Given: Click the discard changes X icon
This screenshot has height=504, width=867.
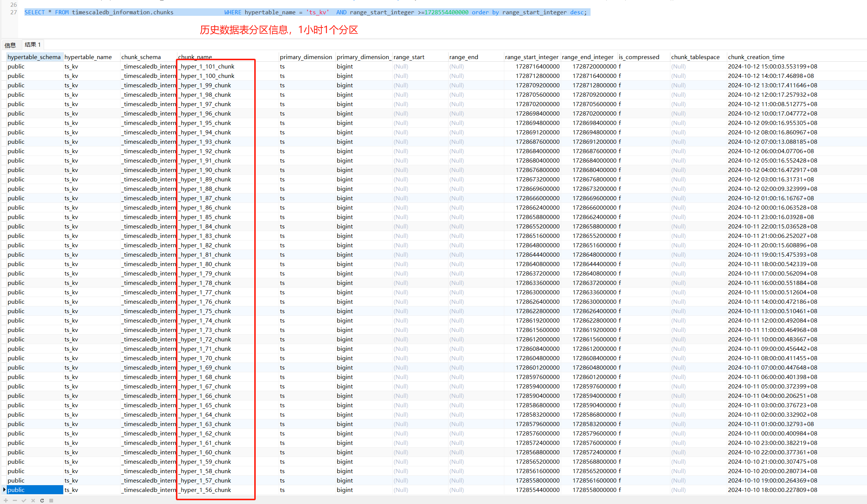Looking at the screenshot, I should tap(33, 500).
